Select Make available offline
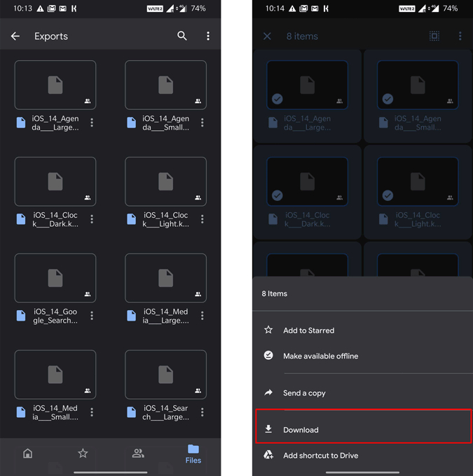 coord(320,356)
